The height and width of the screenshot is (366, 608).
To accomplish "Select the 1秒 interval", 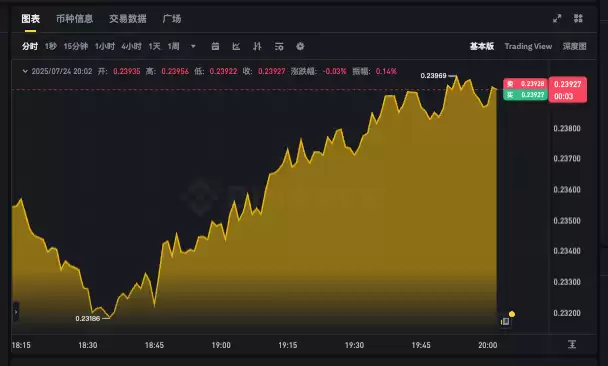I will [x=51, y=47].
